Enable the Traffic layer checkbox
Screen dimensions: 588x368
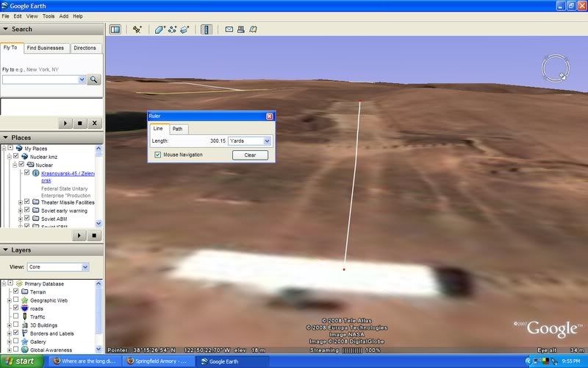tap(15, 316)
